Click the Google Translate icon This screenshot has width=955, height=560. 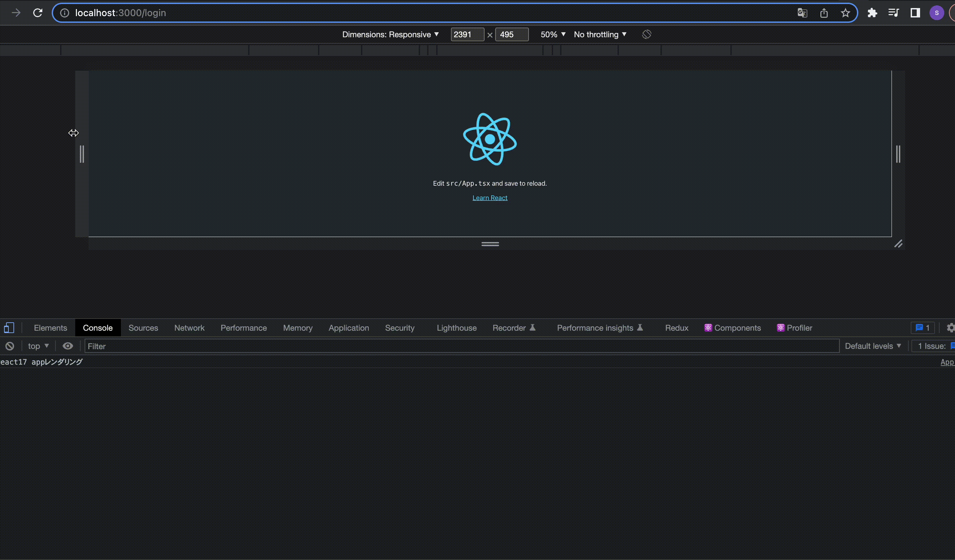tap(802, 13)
